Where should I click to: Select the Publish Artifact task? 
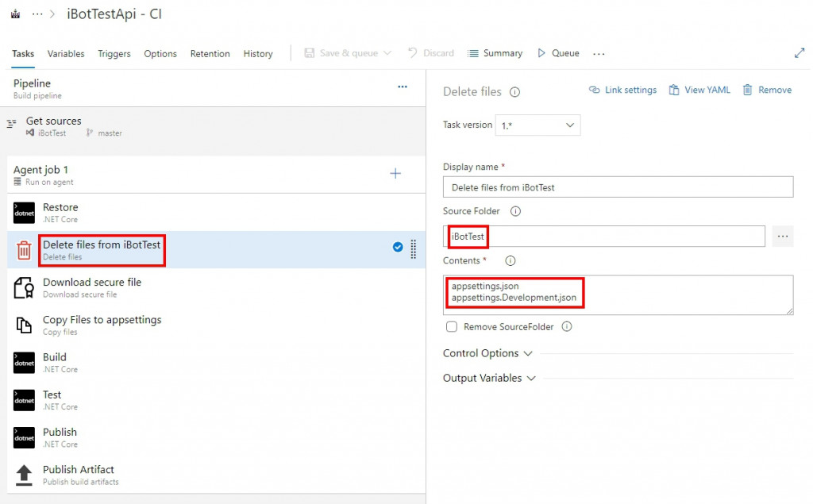pos(216,475)
